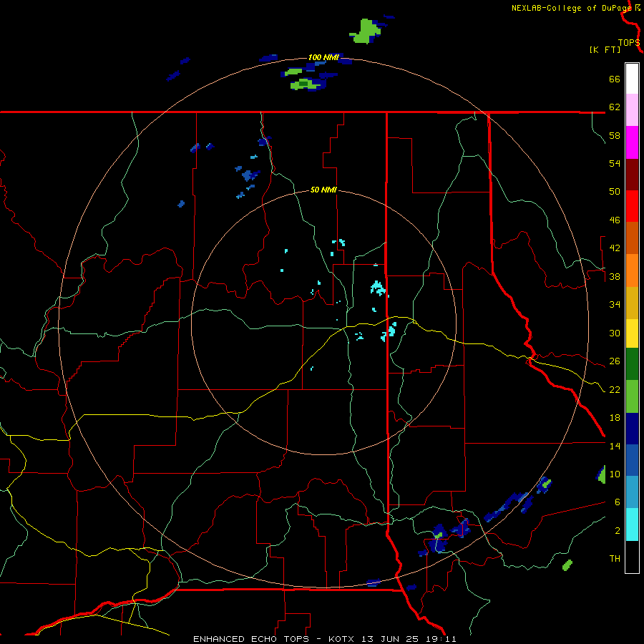Image resolution: width=644 pixels, height=644 pixels.
Task: Select the 50 legend scale label
Action: point(615,192)
